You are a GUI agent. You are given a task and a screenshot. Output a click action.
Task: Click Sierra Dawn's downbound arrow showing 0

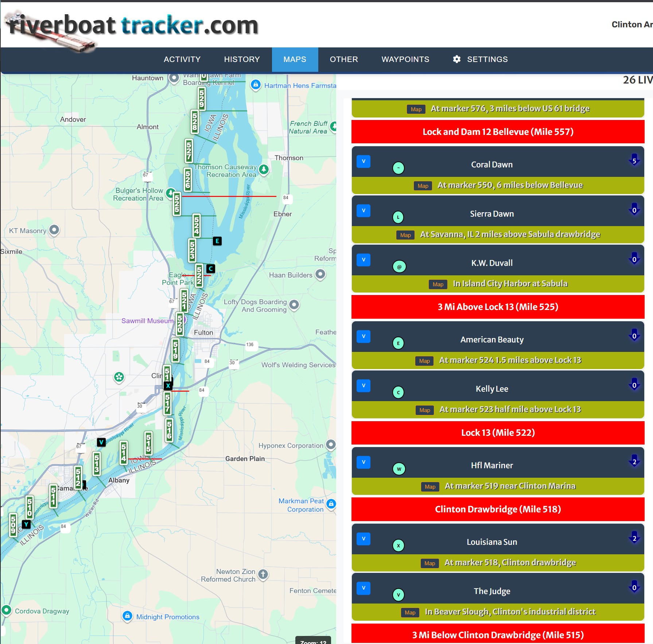click(634, 210)
